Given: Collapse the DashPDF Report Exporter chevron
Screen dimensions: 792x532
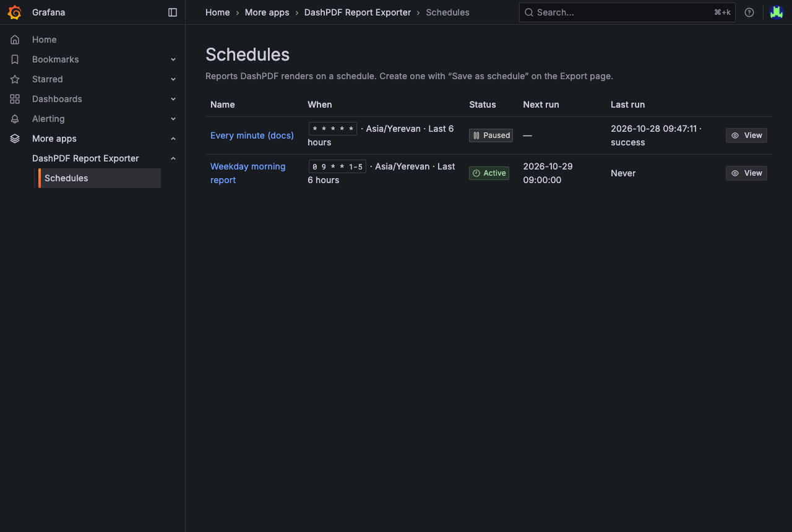Looking at the screenshot, I should (173, 158).
